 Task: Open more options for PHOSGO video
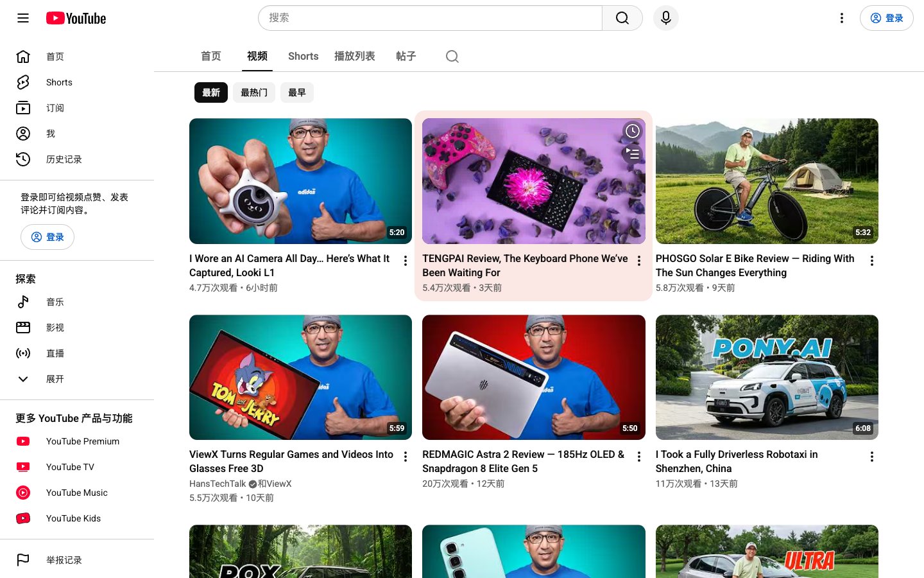click(x=872, y=261)
